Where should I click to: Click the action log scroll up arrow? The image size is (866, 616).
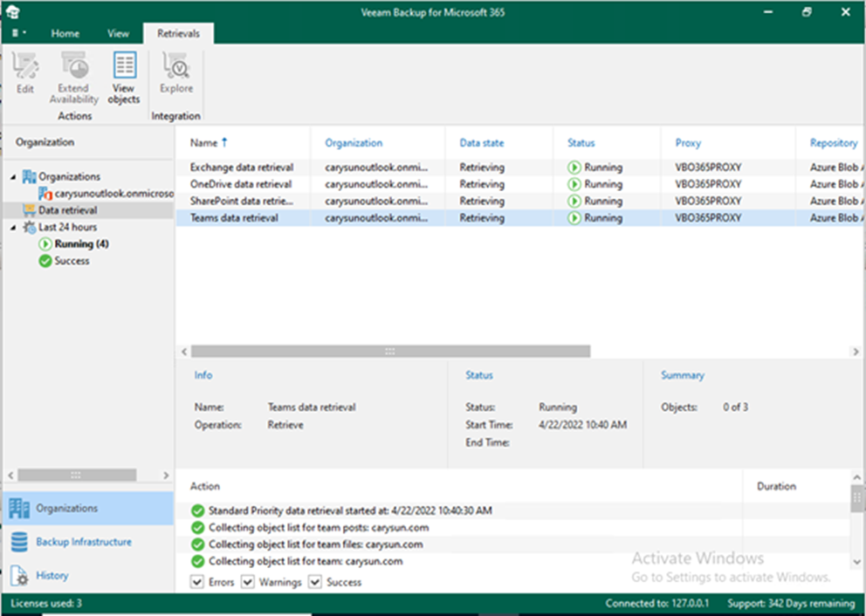[x=856, y=477]
